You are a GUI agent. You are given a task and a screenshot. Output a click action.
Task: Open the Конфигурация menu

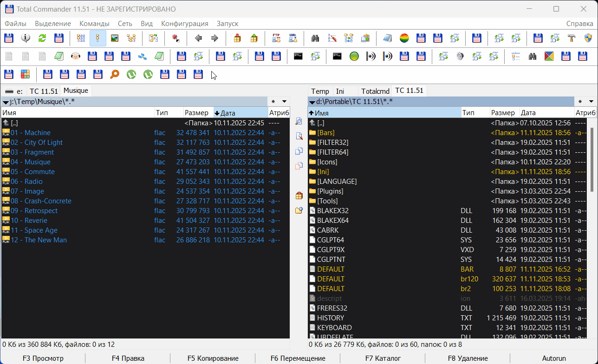(184, 24)
